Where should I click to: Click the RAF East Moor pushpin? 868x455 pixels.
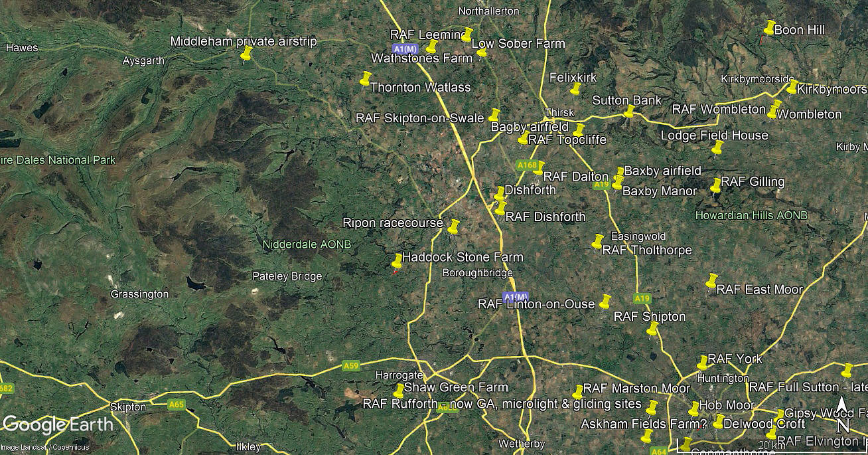click(x=712, y=281)
